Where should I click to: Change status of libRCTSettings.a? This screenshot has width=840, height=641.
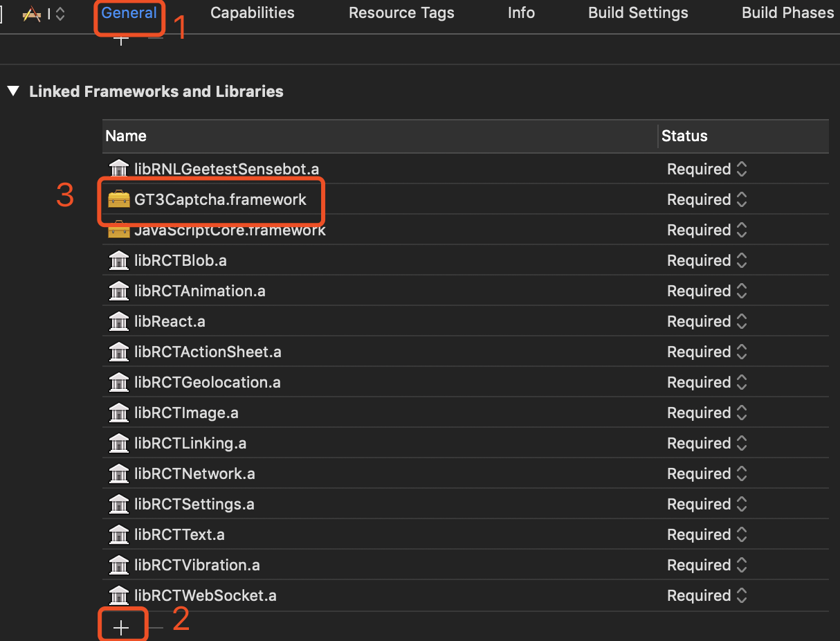[x=707, y=504]
